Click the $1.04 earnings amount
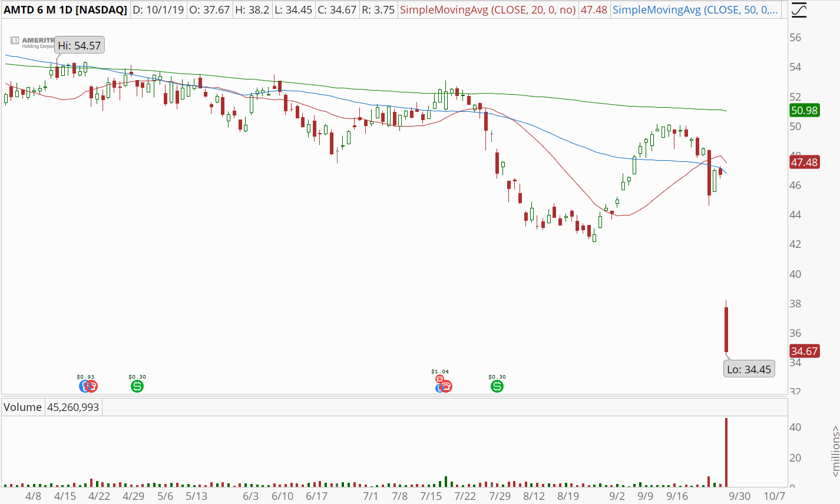This screenshot has width=840, height=504. pyautogui.click(x=440, y=372)
